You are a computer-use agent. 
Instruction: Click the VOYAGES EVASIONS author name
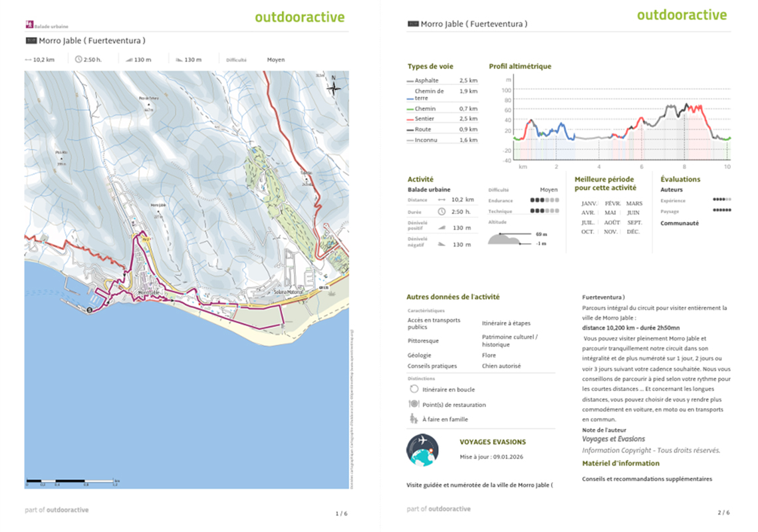tap(492, 442)
